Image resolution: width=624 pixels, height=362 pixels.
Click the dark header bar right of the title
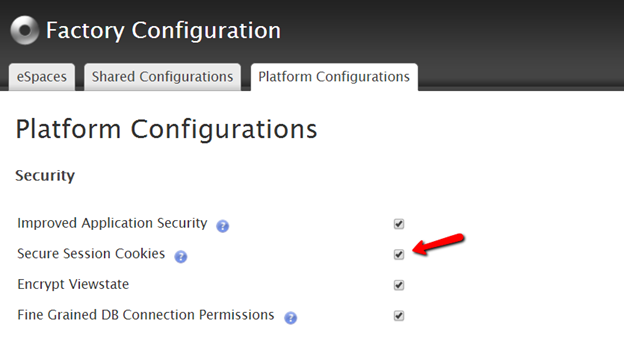pos(450,31)
